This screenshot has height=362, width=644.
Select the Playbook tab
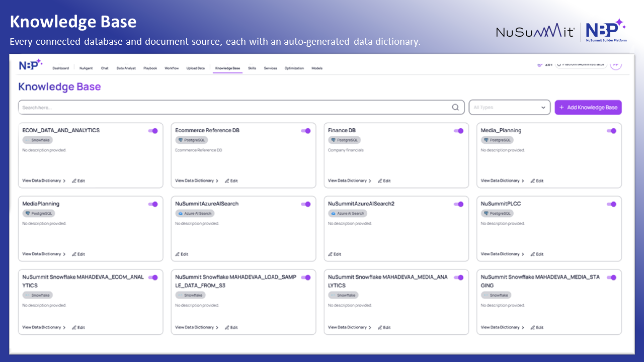tap(150, 68)
